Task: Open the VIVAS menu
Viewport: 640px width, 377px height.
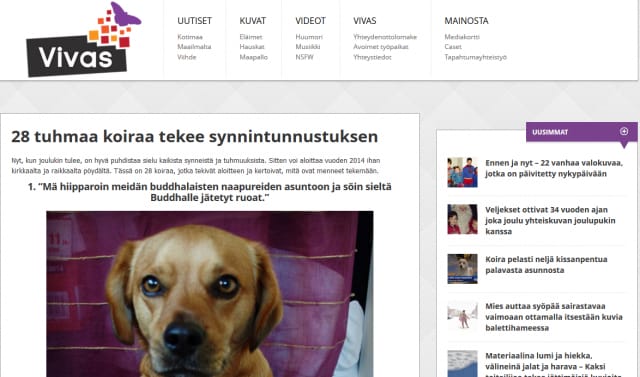Action: coord(364,21)
